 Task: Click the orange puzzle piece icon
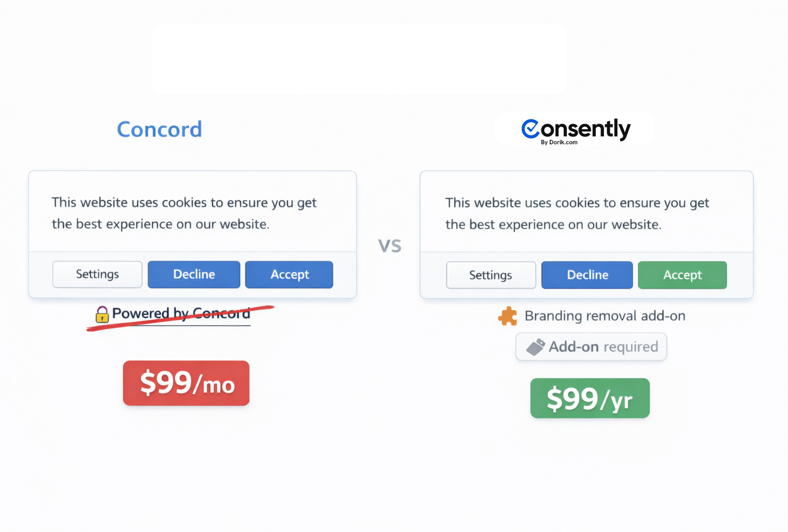[508, 316]
